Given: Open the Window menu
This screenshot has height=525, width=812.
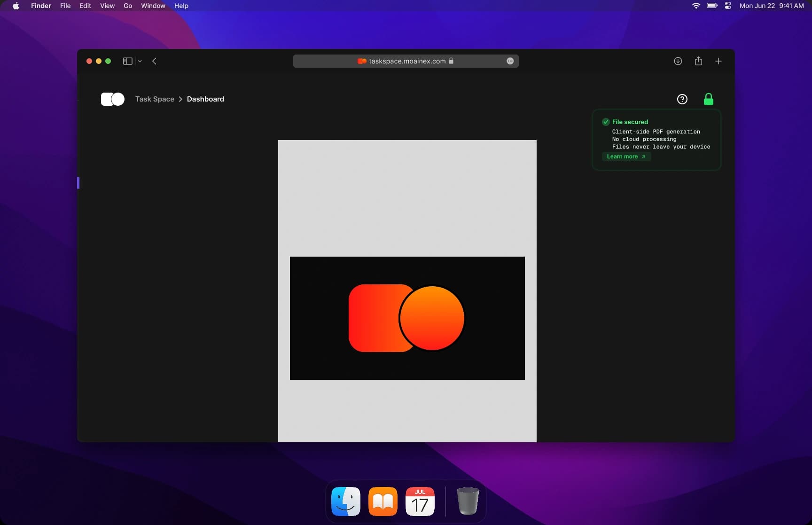Looking at the screenshot, I should click(x=153, y=6).
